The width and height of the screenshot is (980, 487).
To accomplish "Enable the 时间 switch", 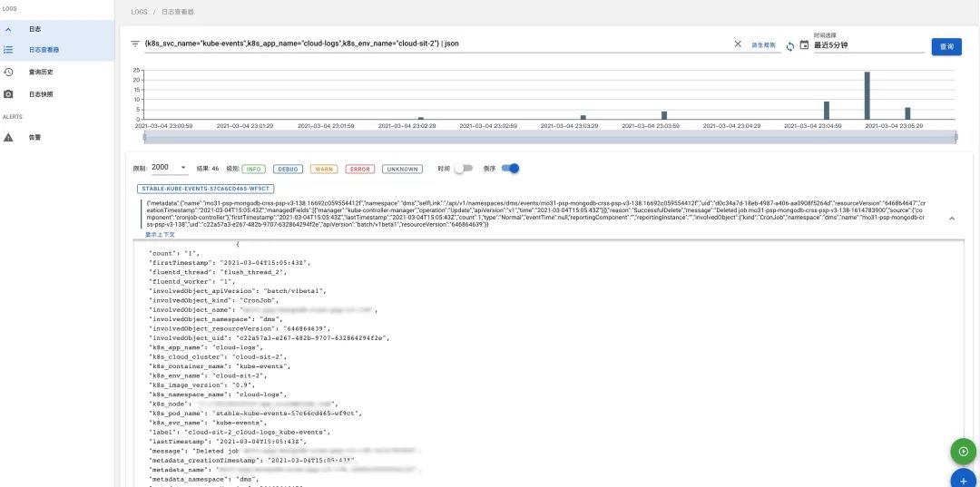I will (463, 169).
